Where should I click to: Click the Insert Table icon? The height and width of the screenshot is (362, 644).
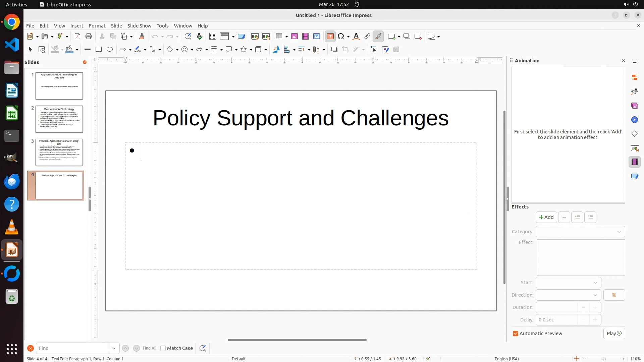[279, 37]
